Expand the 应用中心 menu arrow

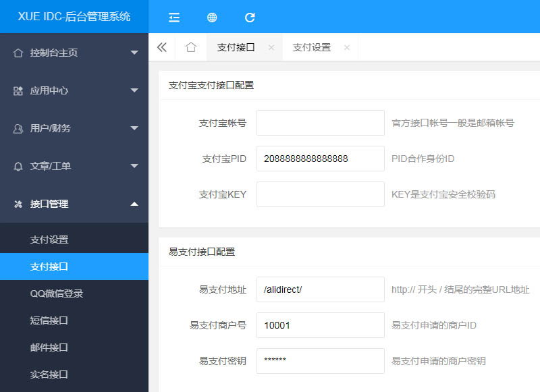[x=134, y=90]
